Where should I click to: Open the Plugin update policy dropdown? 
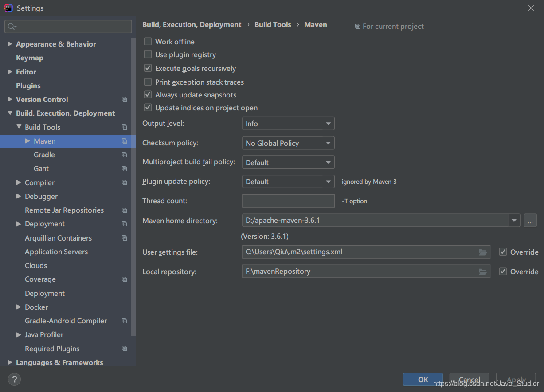click(x=288, y=182)
